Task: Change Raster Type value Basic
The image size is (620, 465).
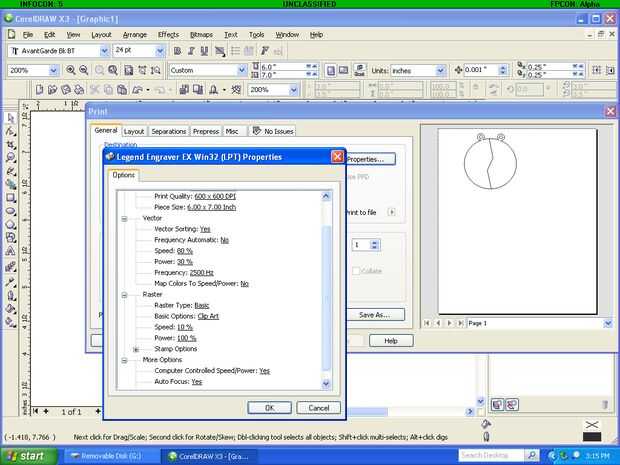Action: coord(202,306)
